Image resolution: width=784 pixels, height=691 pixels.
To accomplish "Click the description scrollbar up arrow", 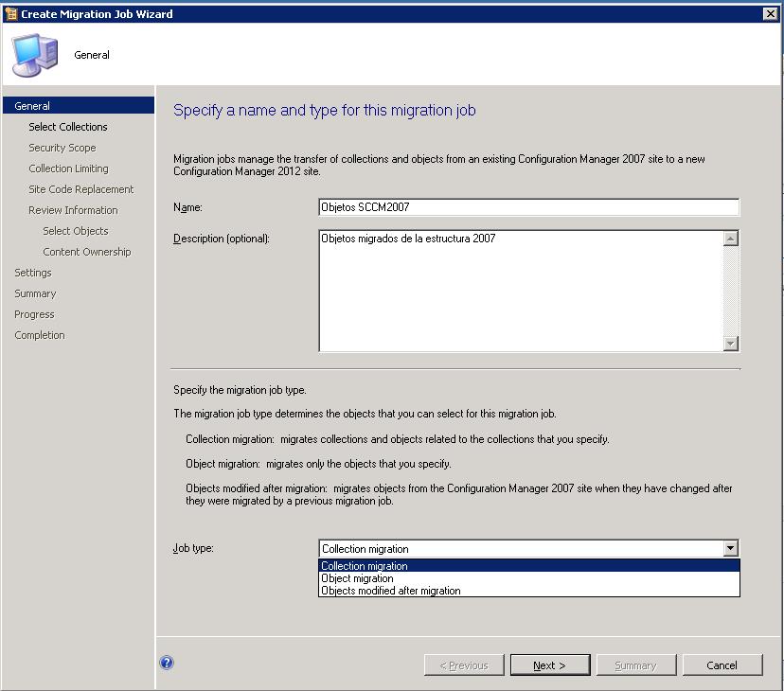I will tap(730, 239).
